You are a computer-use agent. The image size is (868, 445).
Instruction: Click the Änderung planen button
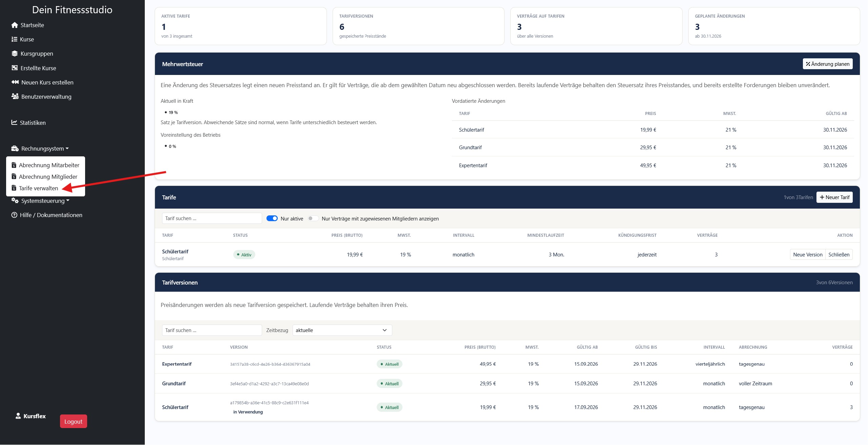[x=827, y=64]
